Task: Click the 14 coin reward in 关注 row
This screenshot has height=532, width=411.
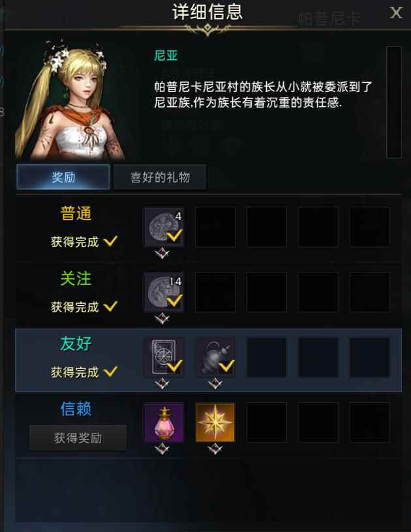Action: click(x=164, y=292)
